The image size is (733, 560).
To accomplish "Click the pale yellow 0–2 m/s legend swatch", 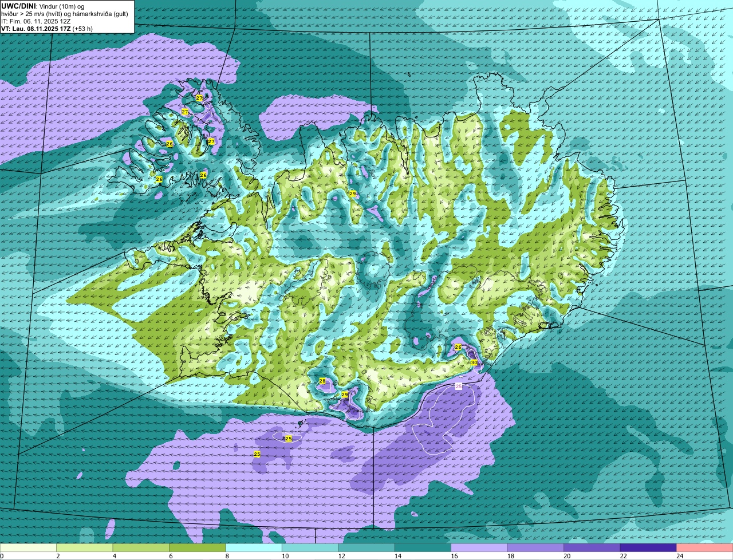I will click(29, 548).
